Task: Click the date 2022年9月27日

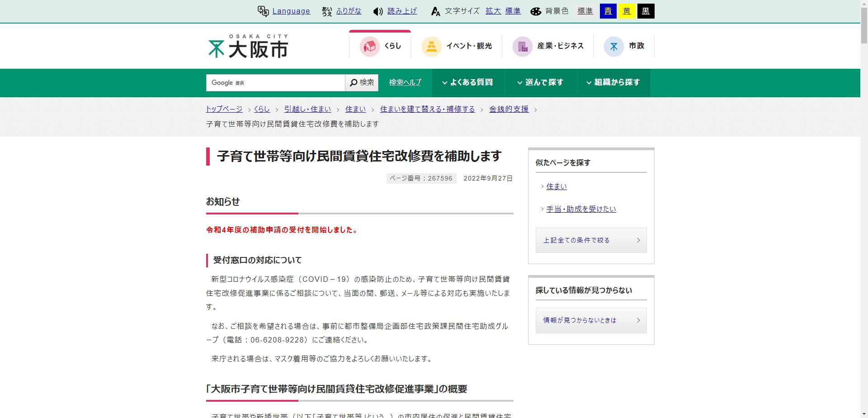Action: [488, 178]
